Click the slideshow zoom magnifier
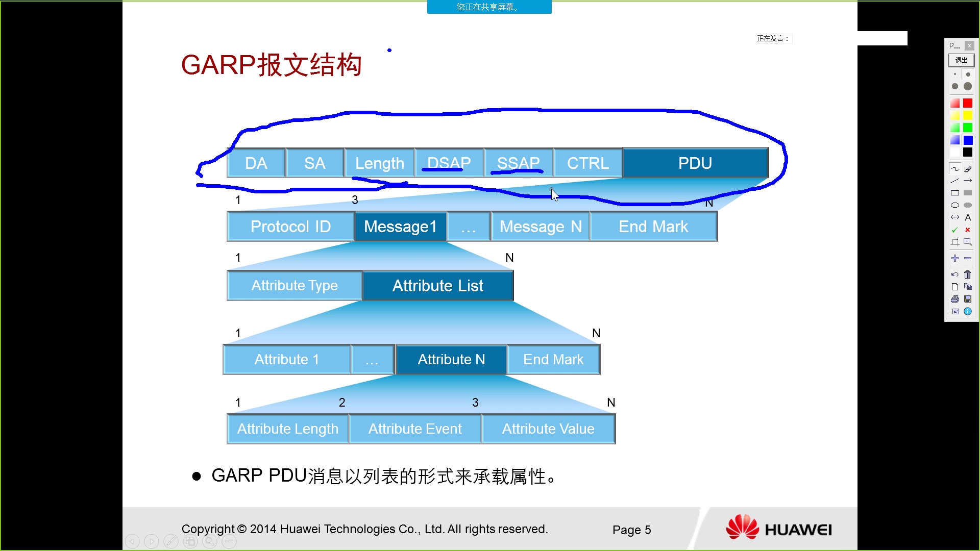Viewport: 980px width, 551px height. pos(210,541)
